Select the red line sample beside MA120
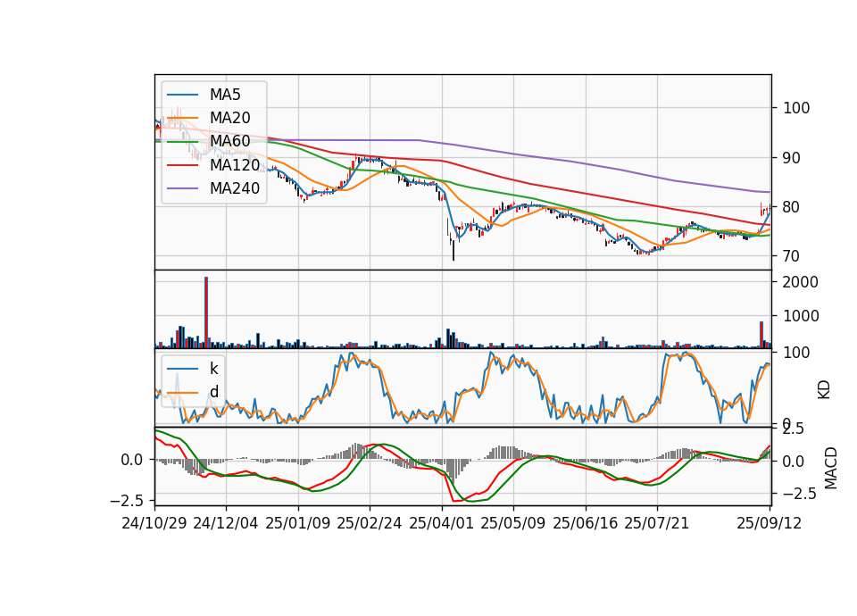Viewport: 857px width, 616px height. [182, 165]
